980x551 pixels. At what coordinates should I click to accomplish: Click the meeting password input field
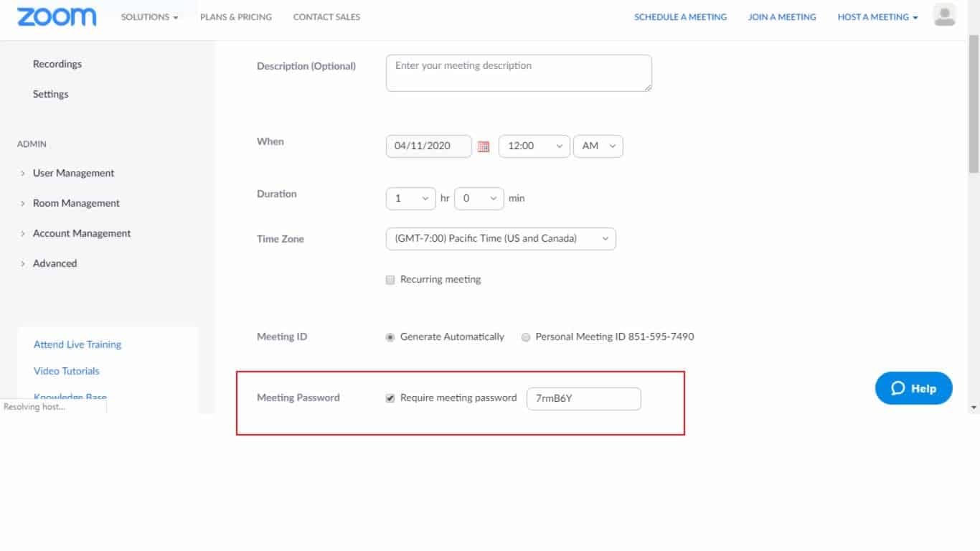click(583, 398)
